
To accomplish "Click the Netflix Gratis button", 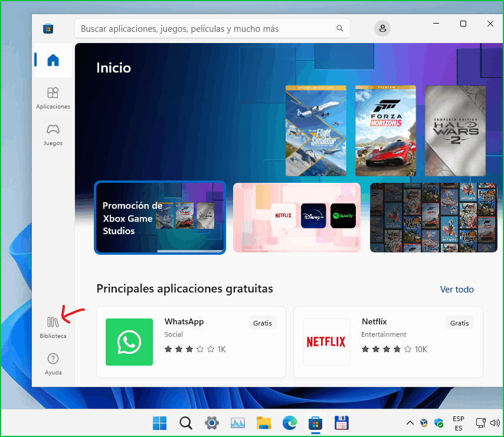I will (x=459, y=323).
